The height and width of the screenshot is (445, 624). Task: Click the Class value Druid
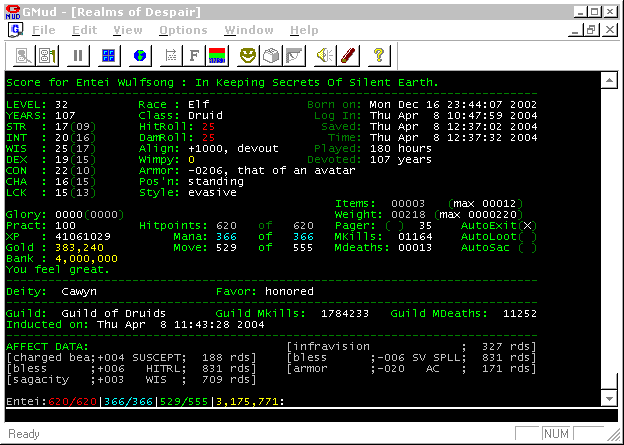[205, 115]
